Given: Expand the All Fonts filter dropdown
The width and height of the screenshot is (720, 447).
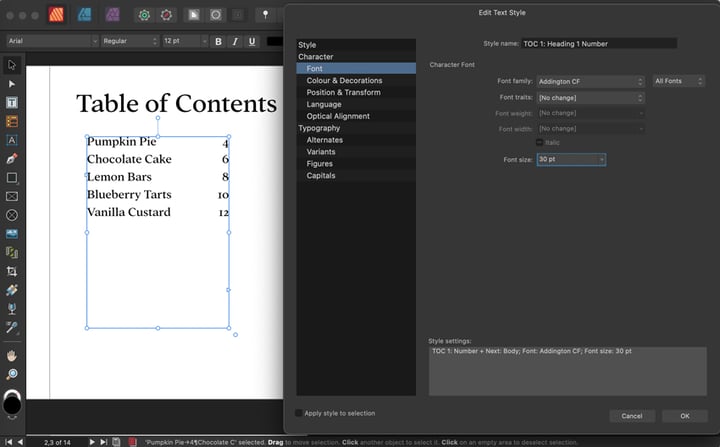Looking at the screenshot, I should click(x=679, y=81).
